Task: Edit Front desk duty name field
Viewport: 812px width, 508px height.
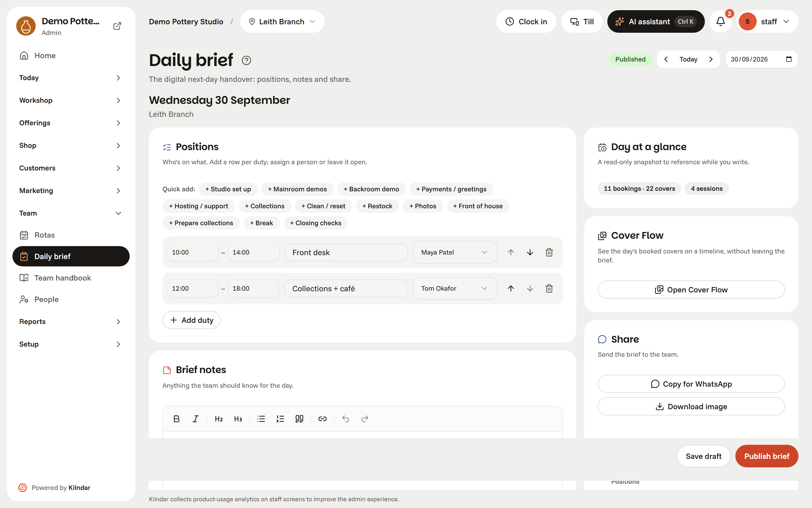Action: pos(346,252)
